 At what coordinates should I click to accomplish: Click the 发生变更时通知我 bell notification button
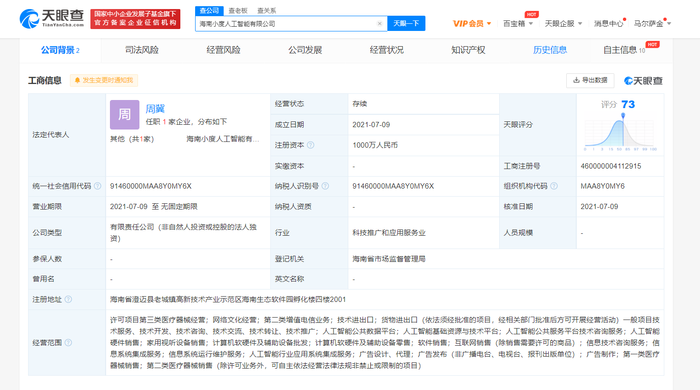click(x=104, y=80)
